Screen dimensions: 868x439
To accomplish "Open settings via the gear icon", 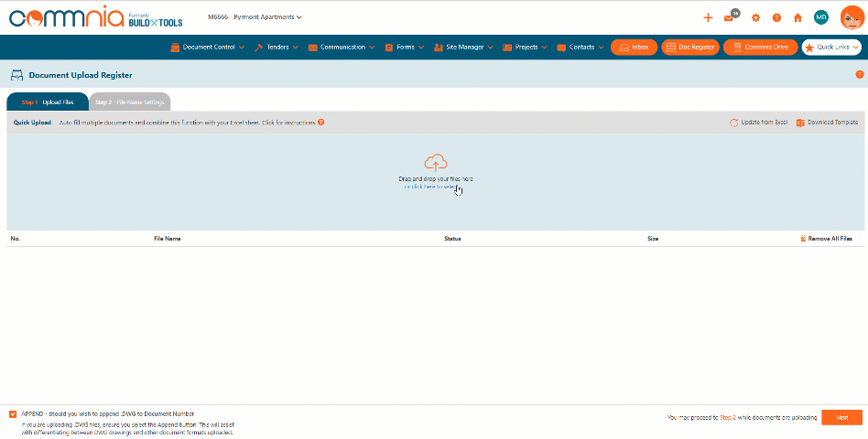I will pyautogui.click(x=755, y=17).
